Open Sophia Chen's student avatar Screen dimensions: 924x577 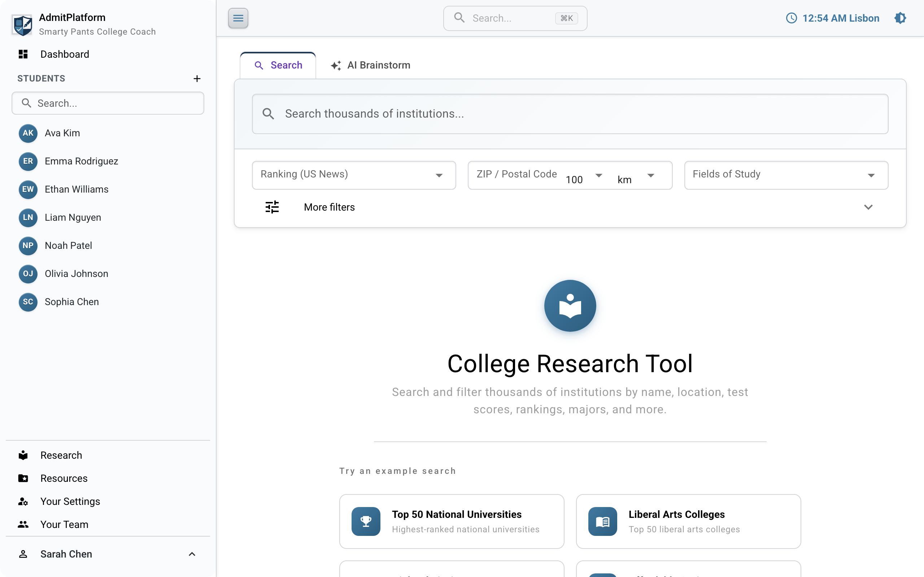pyautogui.click(x=27, y=301)
